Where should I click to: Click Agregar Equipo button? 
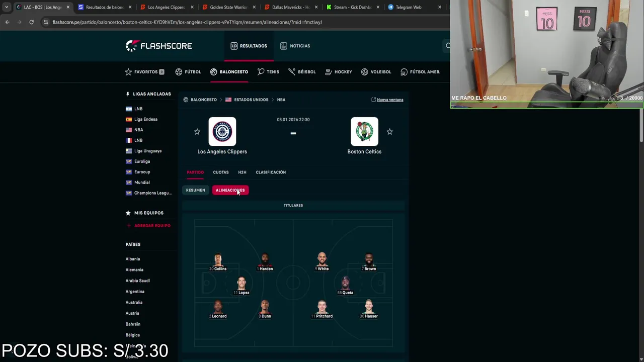(148, 226)
